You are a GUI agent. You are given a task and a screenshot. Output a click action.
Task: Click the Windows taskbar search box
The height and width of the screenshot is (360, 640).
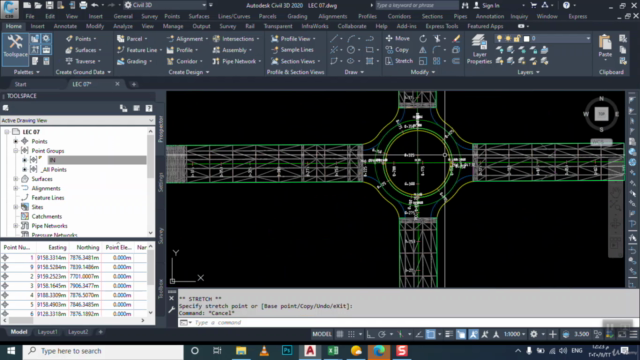point(103,351)
